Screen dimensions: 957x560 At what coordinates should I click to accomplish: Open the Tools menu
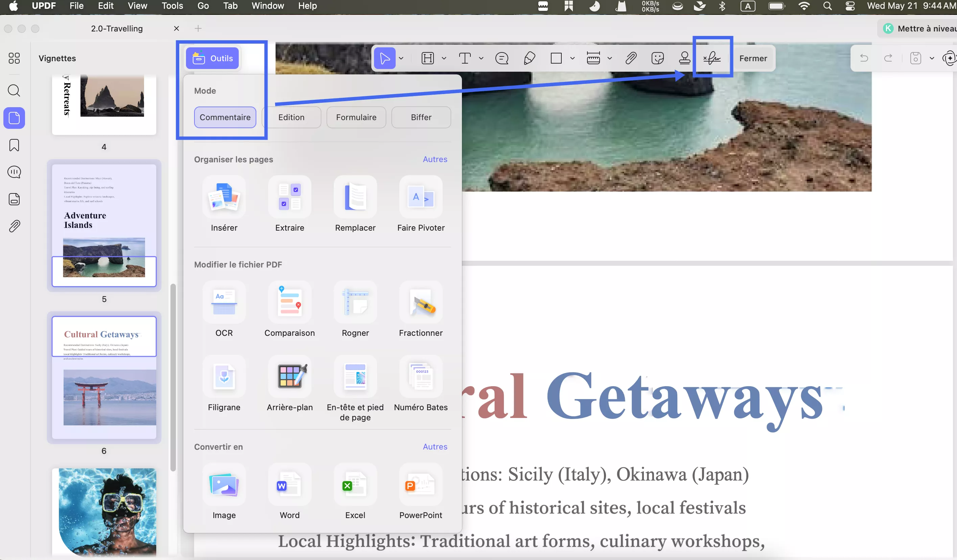[x=172, y=6]
